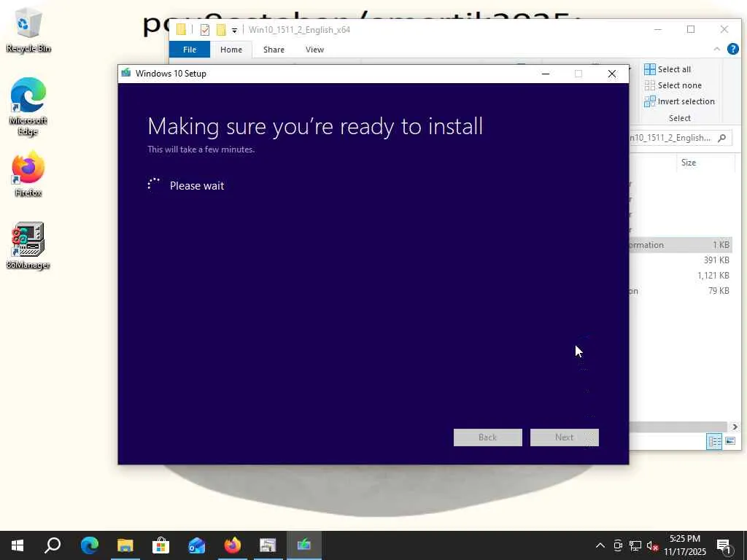Open File Explorer from the taskbar
Viewport: 747px width, 560px height.
tap(125, 545)
